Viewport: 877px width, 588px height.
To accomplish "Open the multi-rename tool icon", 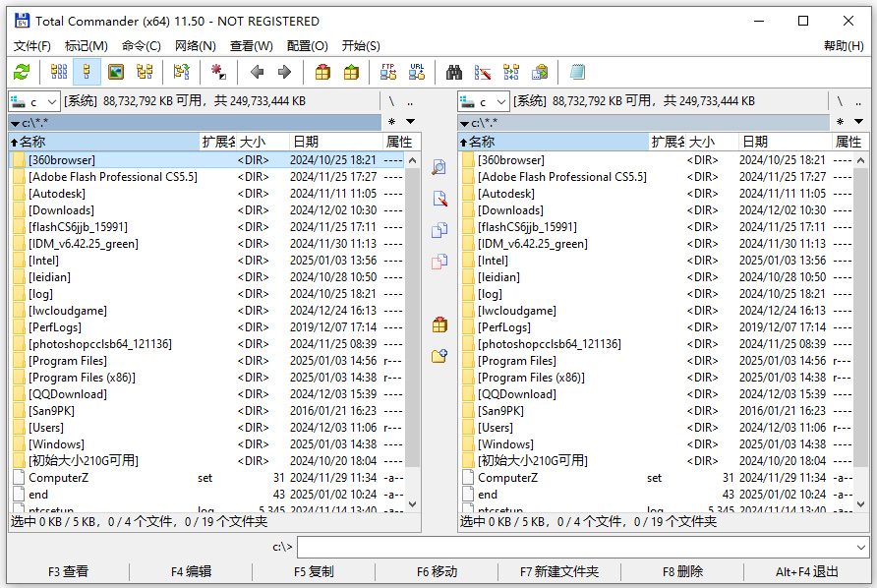I will click(x=482, y=72).
